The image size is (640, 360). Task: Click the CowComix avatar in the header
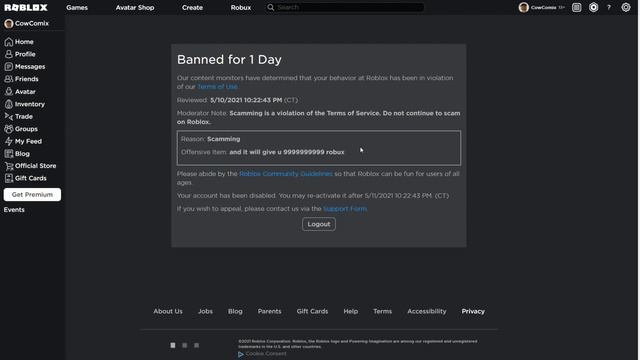pyautogui.click(x=524, y=7)
